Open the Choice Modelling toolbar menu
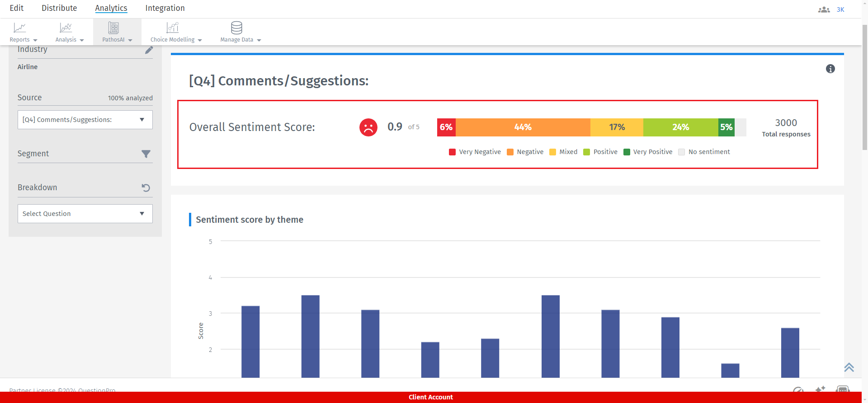This screenshot has height=403, width=868. pos(176,33)
